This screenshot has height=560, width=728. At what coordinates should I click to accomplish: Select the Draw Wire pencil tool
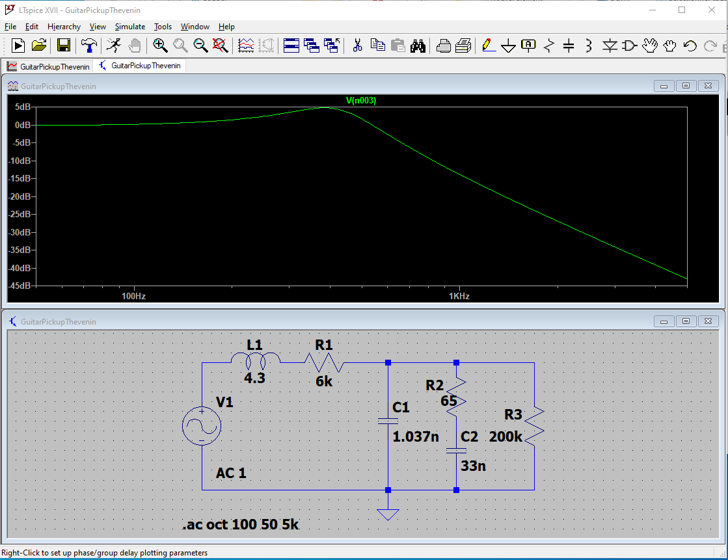tap(489, 46)
